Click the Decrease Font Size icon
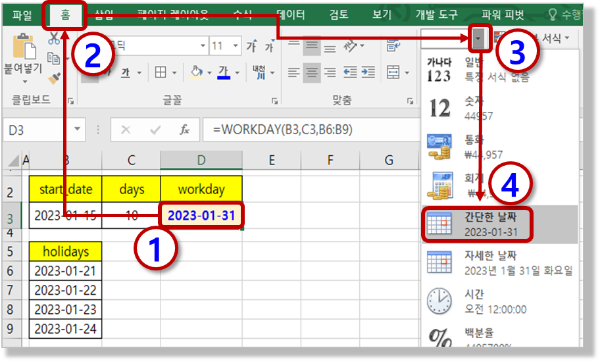 click(x=270, y=46)
